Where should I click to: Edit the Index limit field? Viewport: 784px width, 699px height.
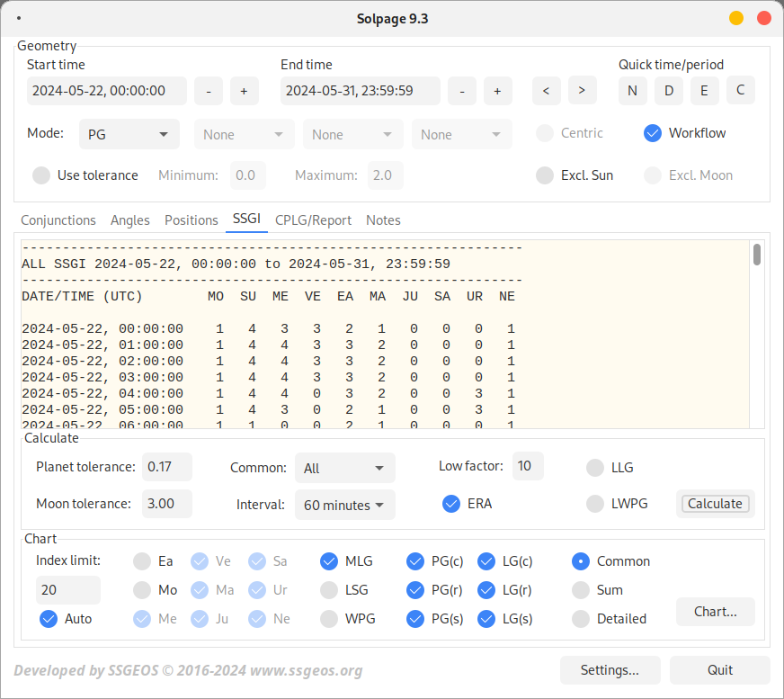pyautogui.click(x=68, y=590)
